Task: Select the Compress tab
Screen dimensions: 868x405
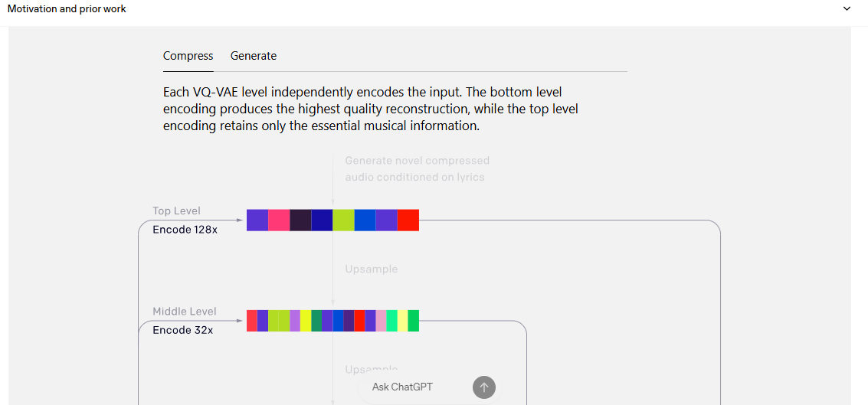Action: click(188, 56)
